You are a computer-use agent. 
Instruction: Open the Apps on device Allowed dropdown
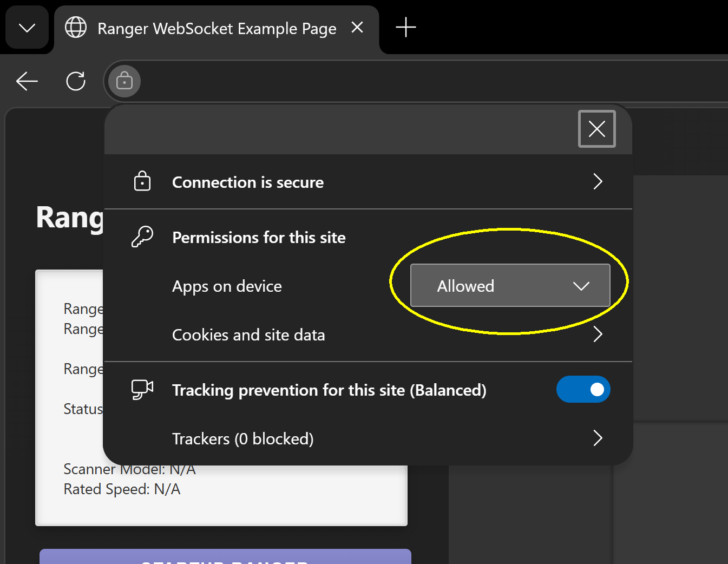click(510, 285)
